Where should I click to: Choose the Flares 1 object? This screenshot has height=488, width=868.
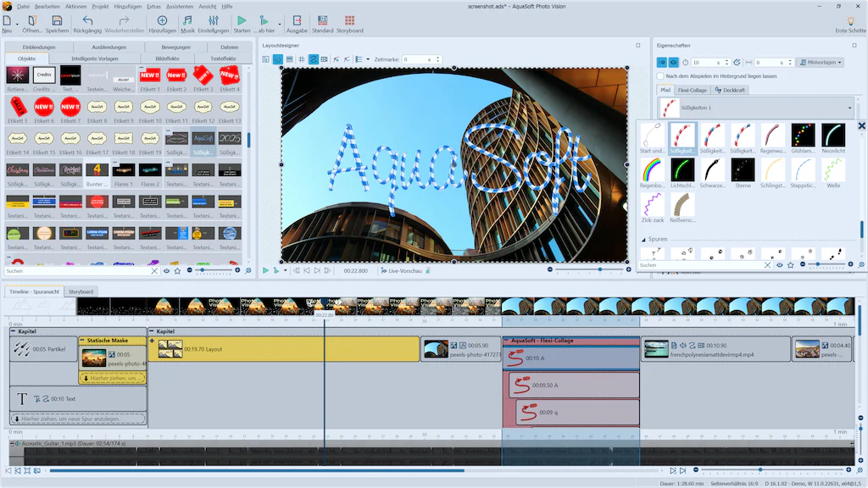pyautogui.click(x=124, y=174)
